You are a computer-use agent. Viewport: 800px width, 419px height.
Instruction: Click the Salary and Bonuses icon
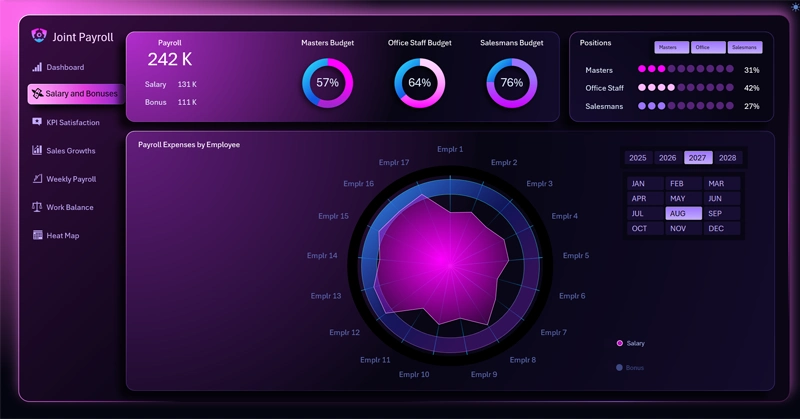(x=37, y=93)
